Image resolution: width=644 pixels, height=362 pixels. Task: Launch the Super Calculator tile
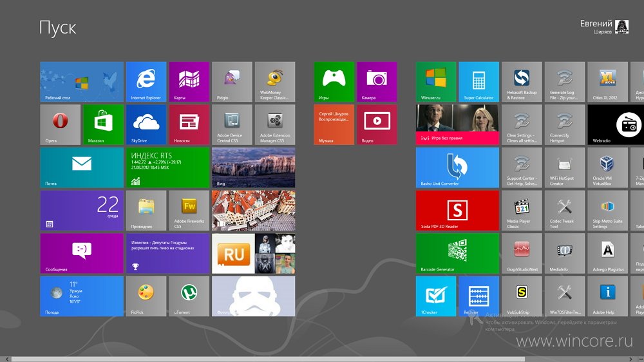(479, 82)
